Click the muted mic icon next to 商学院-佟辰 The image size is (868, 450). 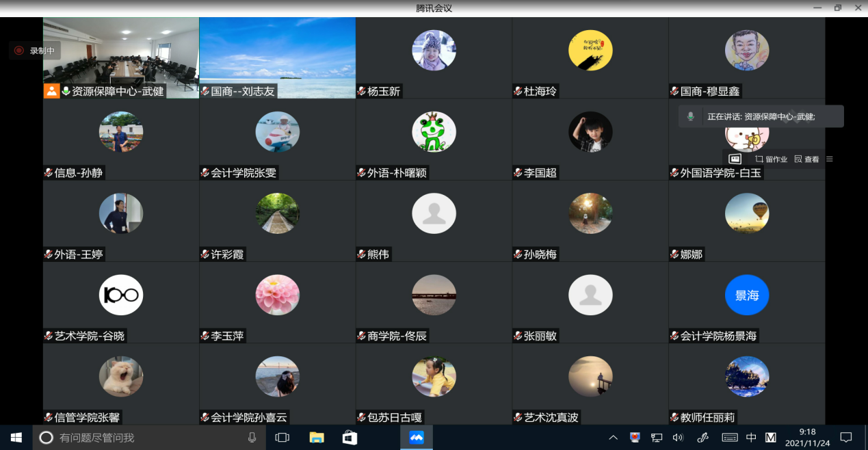362,336
